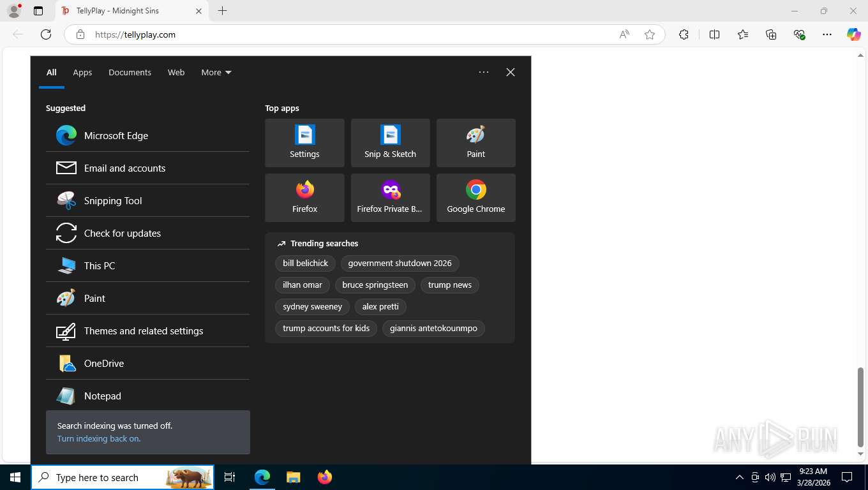The image size is (868, 490).
Task: Open OneDrive from Suggested list
Action: (147, 363)
